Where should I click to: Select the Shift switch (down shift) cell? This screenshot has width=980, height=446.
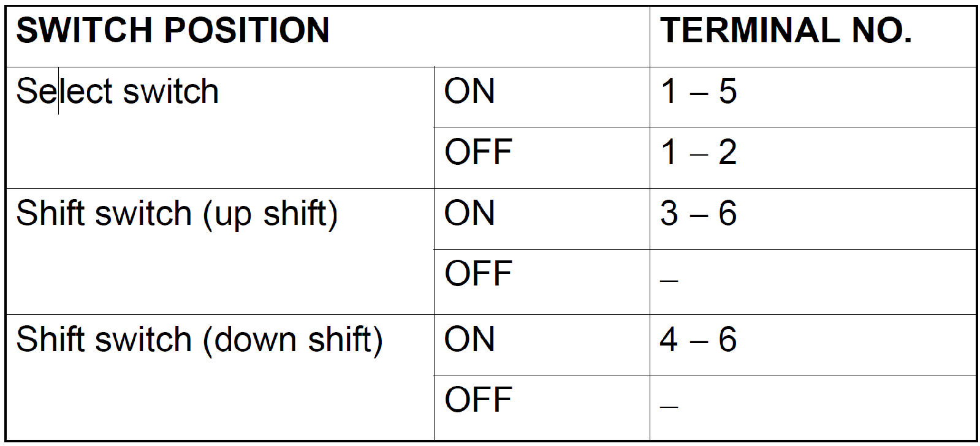tap(219, 377)
